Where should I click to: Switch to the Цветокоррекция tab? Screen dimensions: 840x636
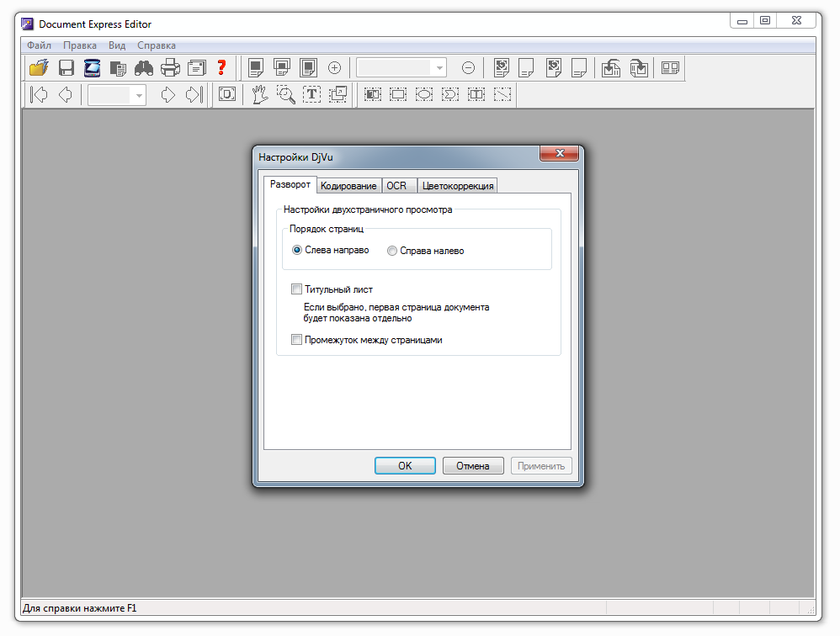pyautogui.click(x=458, y=186)
